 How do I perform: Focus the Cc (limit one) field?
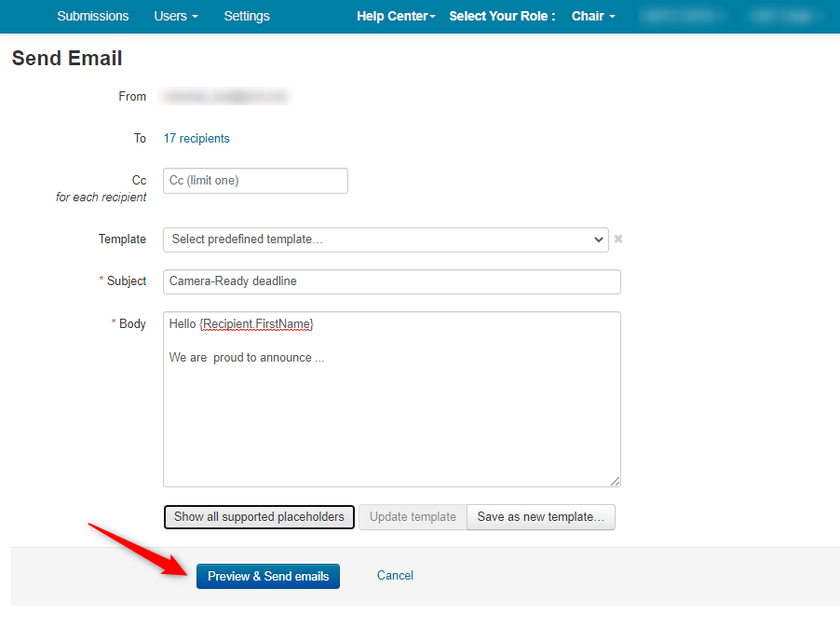[x=255, y=181]
